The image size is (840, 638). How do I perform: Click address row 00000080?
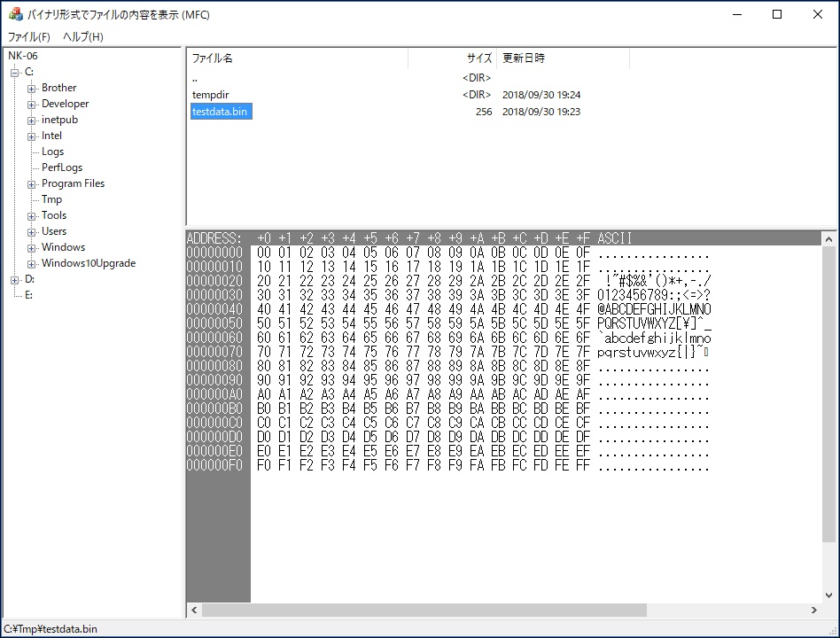point(214,366)
